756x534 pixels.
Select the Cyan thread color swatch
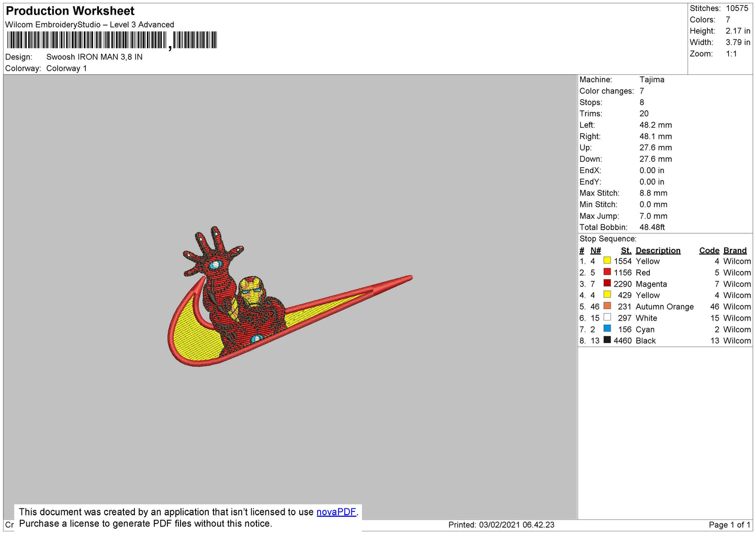(x=607, y=329)
